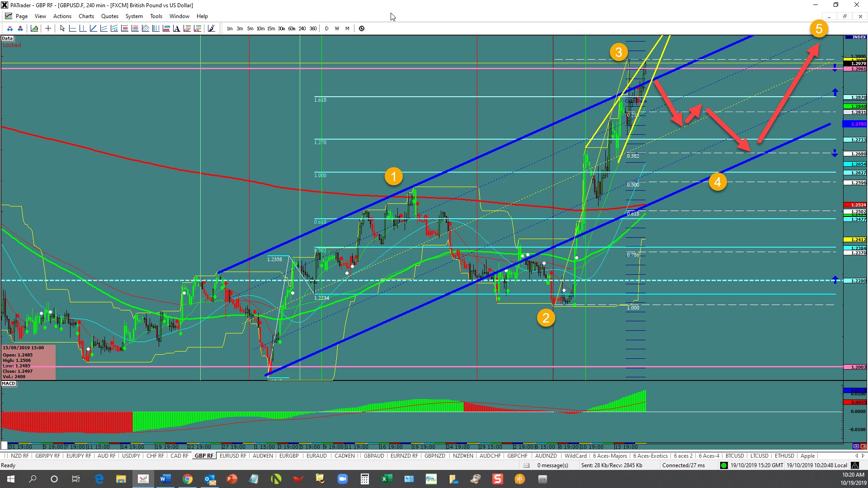
Task: Click the Data label on the chart
Action: (x=7, y=38)
